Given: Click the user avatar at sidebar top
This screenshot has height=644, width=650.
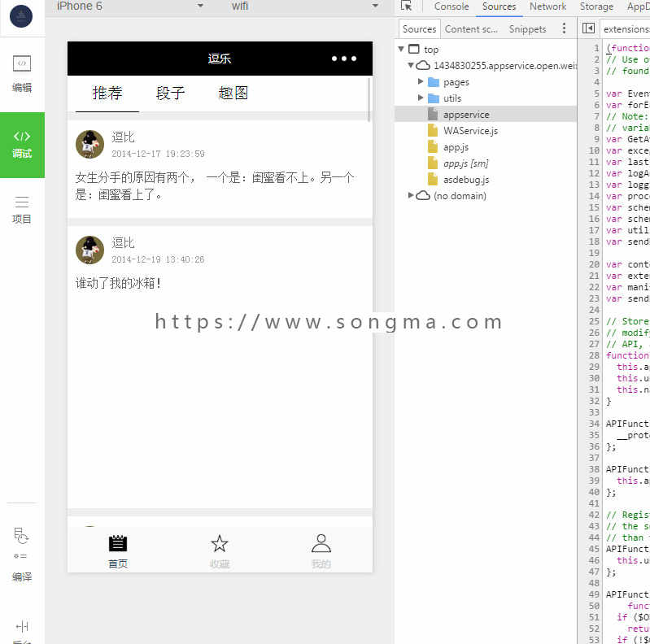Looking at the screenshot, I should click(x=21, y=16).
